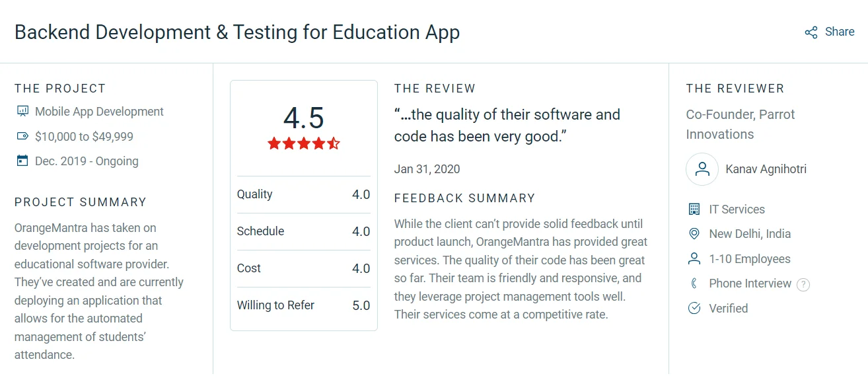868x380 pixels.
Task: Click the Willing to Refer score row
Action: [303, 305]
